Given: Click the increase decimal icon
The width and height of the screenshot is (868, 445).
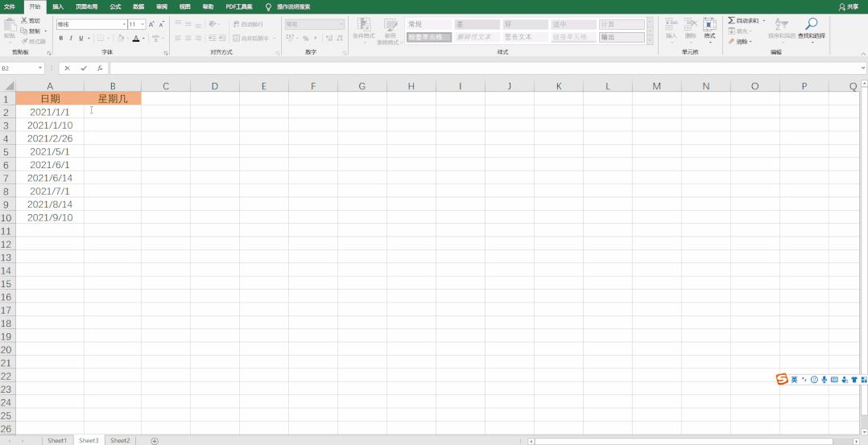Looking at the screenshot, I should point(329,38).
